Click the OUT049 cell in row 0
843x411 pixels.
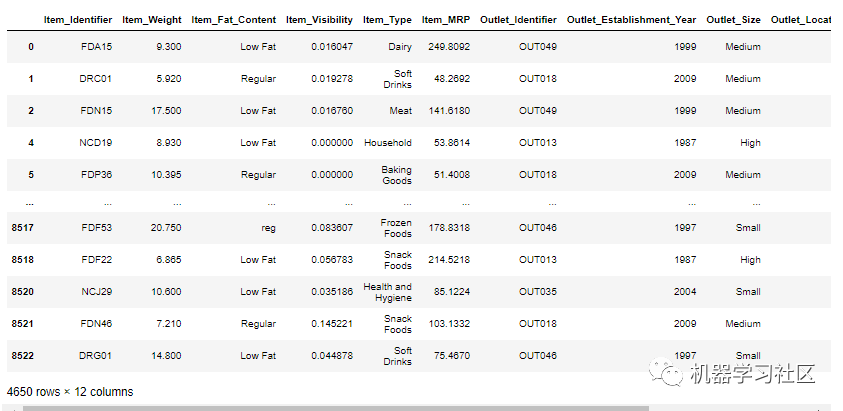(x=538, y=47)
